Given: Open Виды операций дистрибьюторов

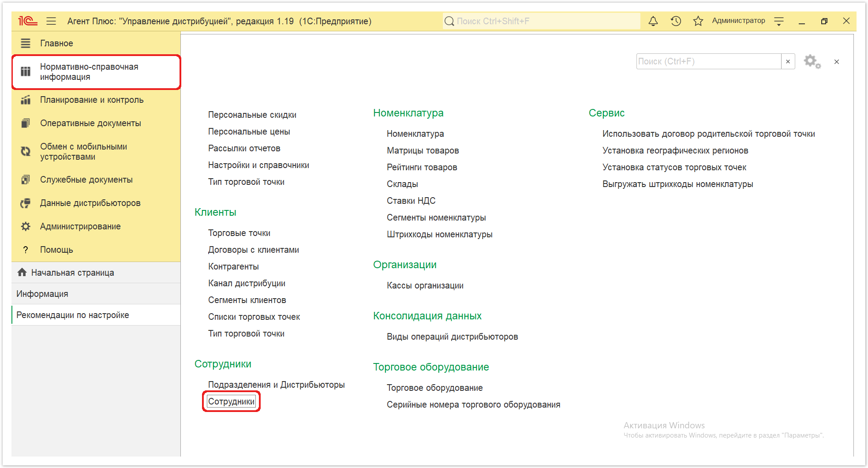Looking at the screenshot, I should tap(453, 337).
